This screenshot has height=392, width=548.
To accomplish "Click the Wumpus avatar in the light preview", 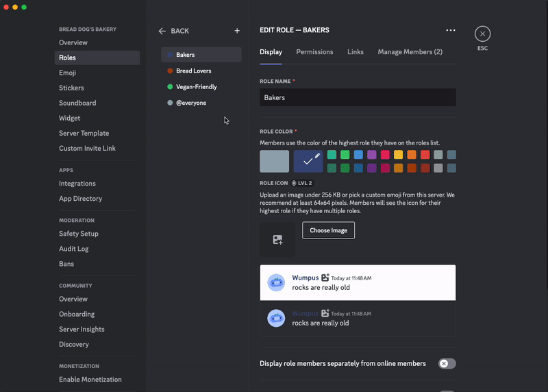I will click(276, 282).
